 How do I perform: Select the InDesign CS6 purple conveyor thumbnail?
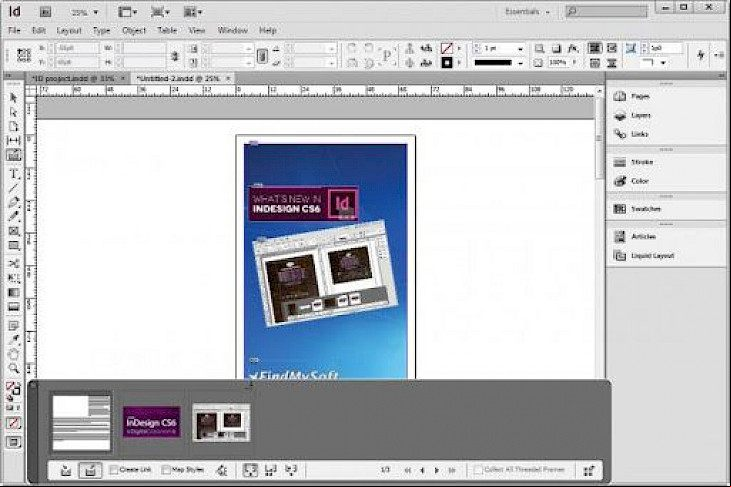(152, 422)
